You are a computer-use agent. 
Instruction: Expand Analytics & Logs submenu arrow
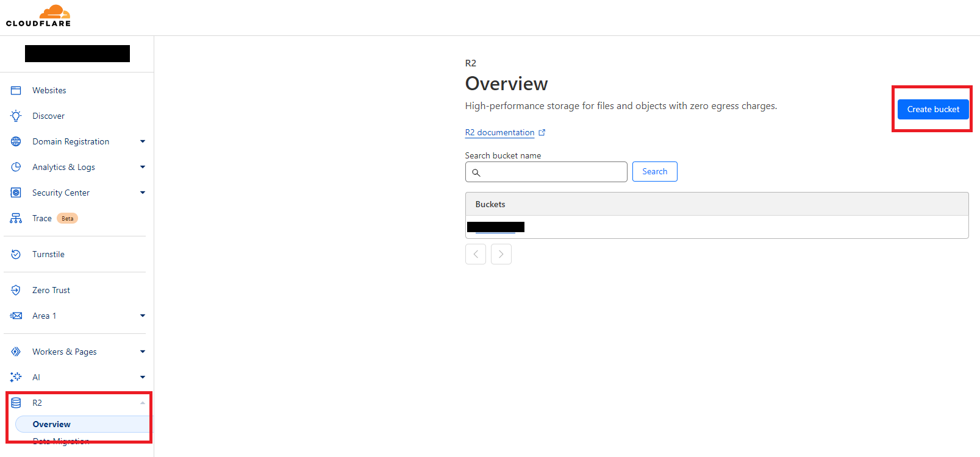[x=143, y=167]
